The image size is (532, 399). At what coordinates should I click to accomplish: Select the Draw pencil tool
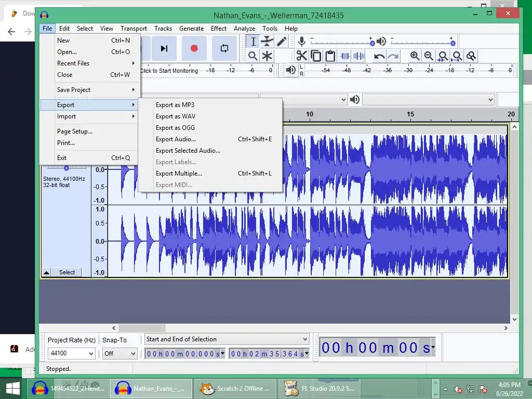(x=281, y=42)
